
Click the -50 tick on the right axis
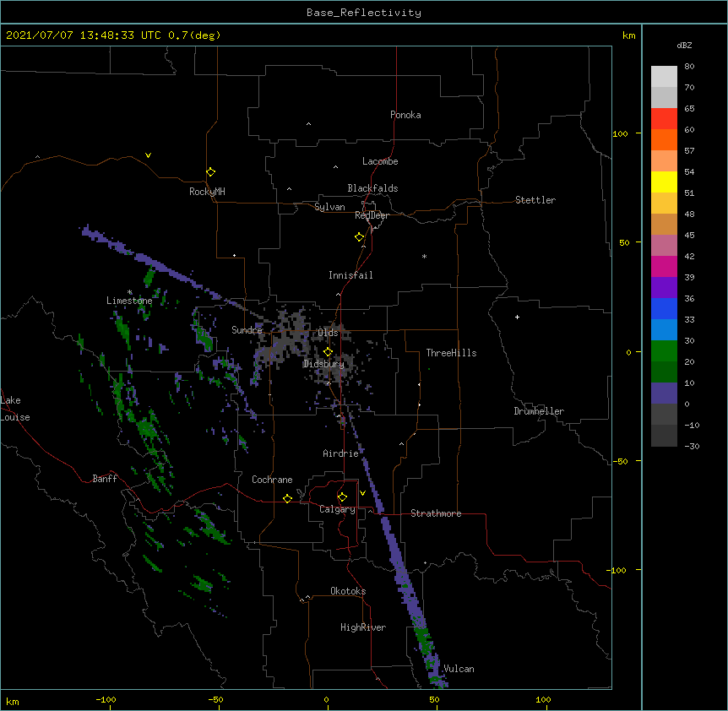click(620, 461)
